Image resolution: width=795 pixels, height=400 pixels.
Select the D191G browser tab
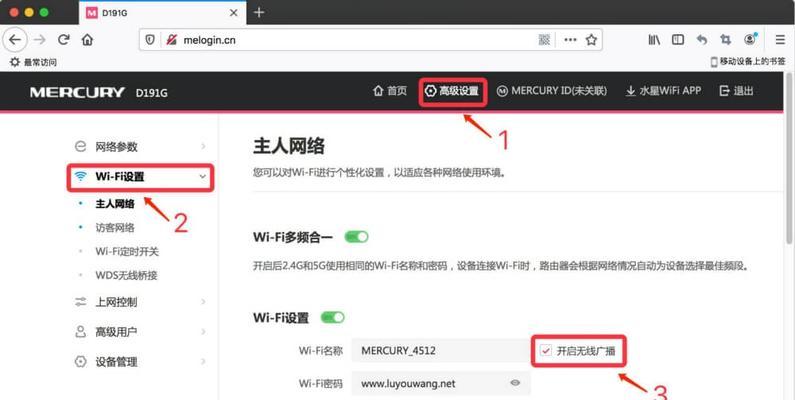point(162,13)
